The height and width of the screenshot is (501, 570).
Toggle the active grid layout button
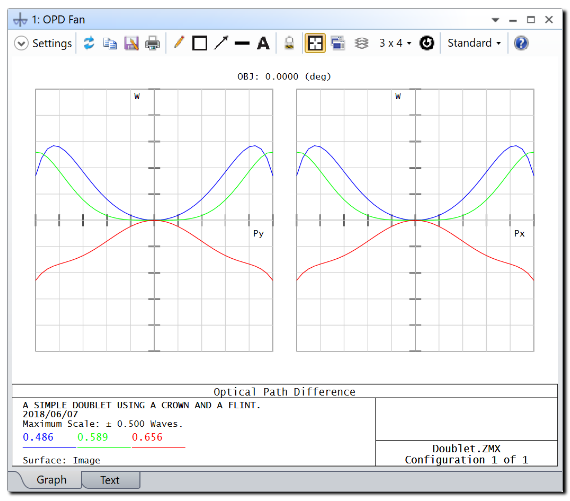click(x=315, y=43)
